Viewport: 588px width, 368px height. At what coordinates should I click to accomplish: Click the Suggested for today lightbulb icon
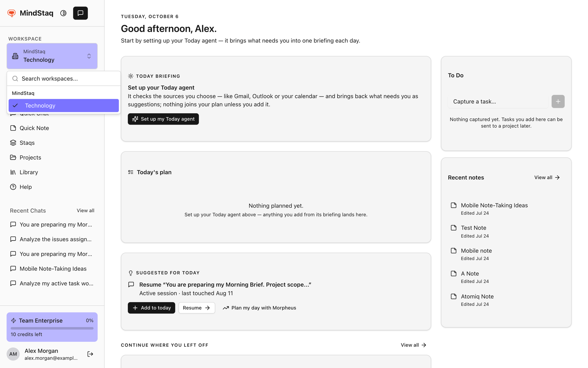pyautogui.click(x=131, y=273)
